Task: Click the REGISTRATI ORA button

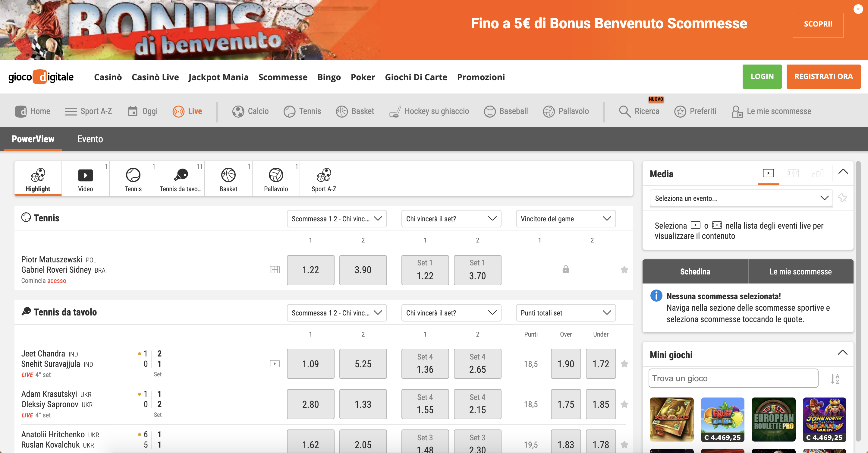Action: (823, 76)
